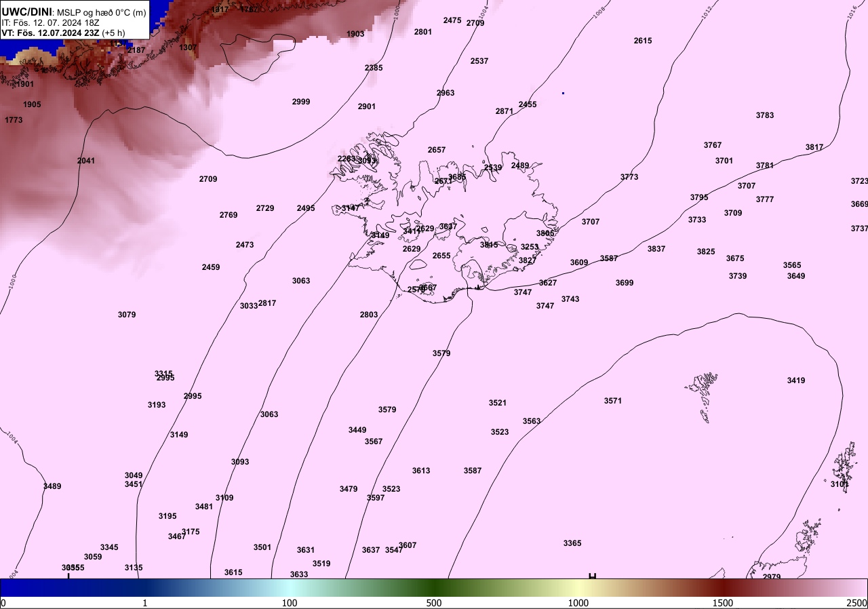Viewport: 868px width, 609px height.
Task: Click the height value 3699
Action: pos(625,283)
